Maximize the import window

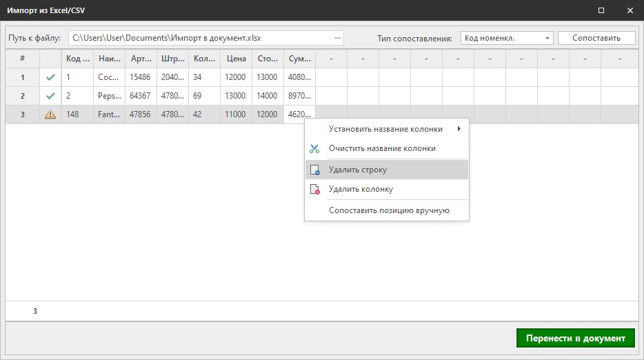coord(601,10)
